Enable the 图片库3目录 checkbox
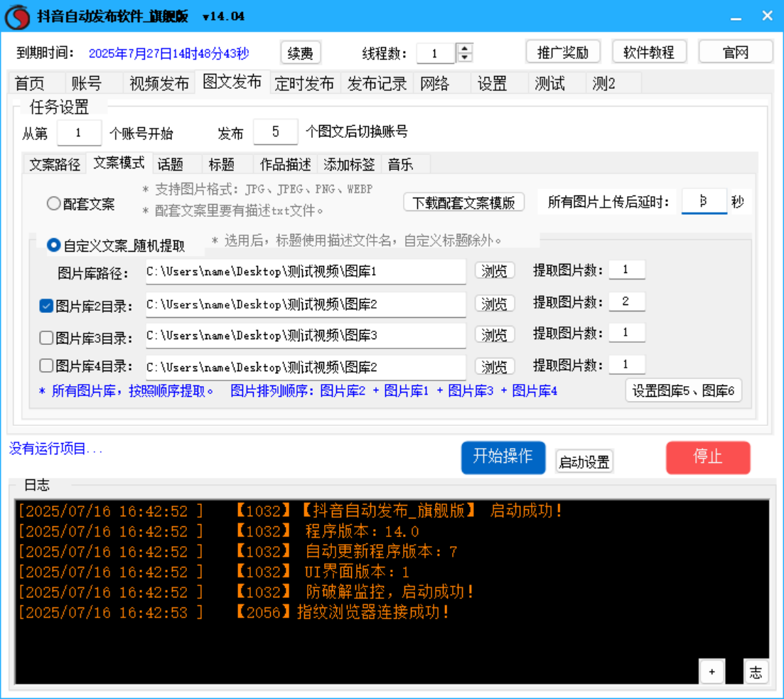Viewport: 784px width, 699px height. [x=46, y=338]
